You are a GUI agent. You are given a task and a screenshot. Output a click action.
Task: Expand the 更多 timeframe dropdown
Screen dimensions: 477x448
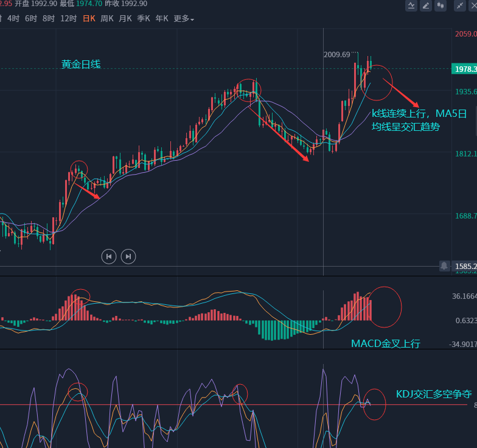(184, 19)
